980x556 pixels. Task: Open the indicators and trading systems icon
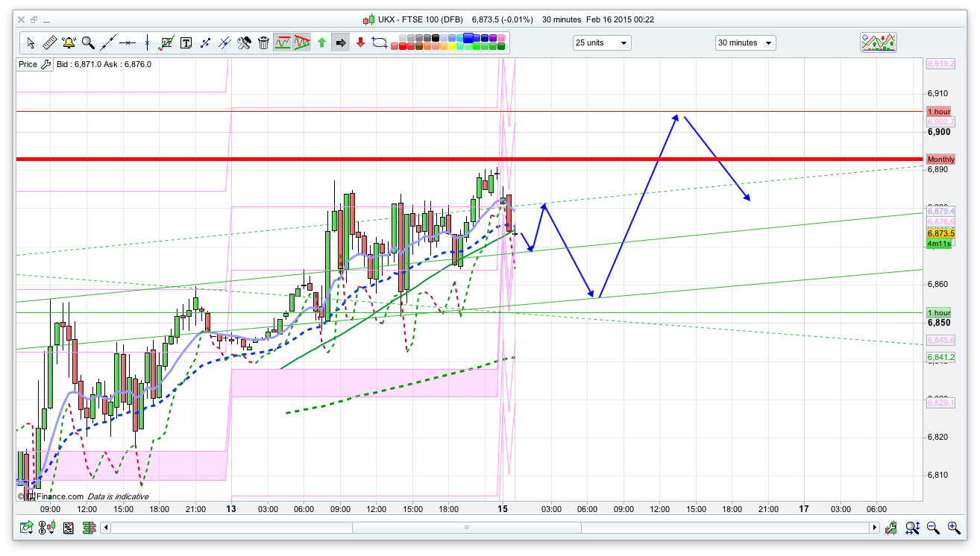pos(878,42)
